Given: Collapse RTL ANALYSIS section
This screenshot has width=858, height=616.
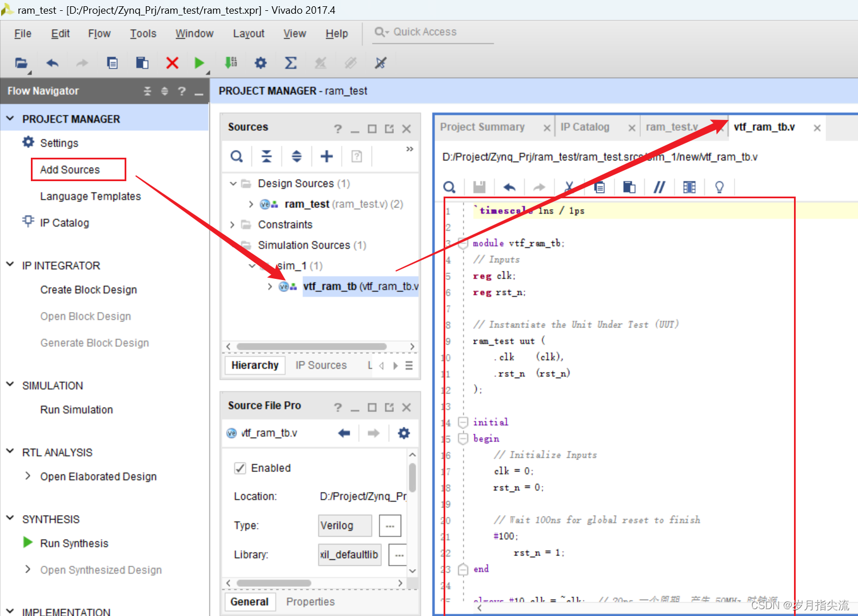Looking at the screenshot, I should pyautogui.click(x=10, y=451).
